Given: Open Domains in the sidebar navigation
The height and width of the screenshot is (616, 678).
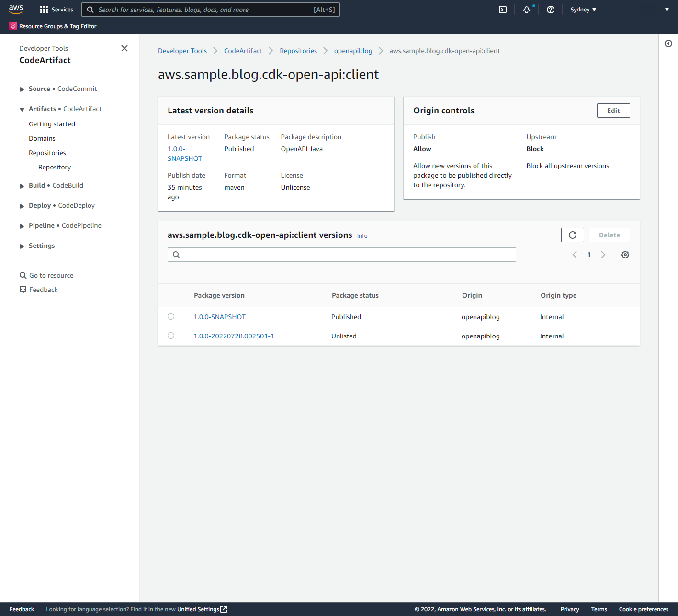Looking at the screenshot, I should click(42, 138).
